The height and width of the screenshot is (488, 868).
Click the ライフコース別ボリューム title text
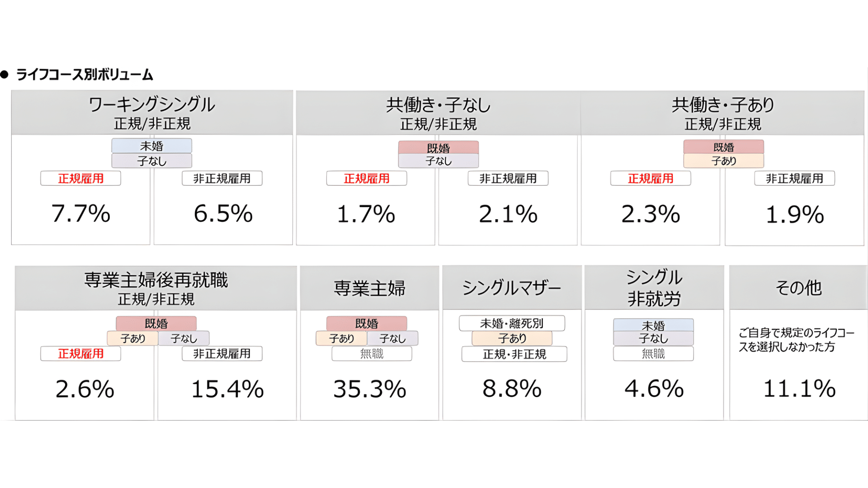[85, 75]
